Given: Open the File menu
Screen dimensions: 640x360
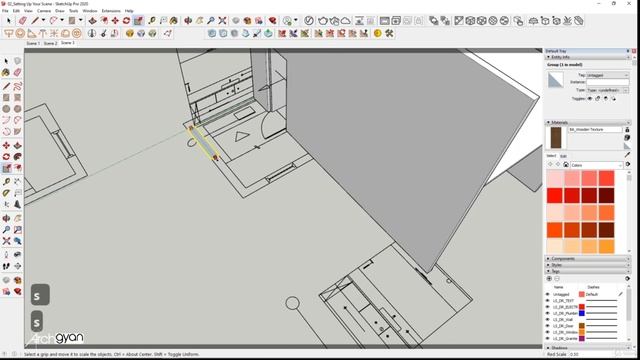Looking at the screenshot, I should (5, 11).
